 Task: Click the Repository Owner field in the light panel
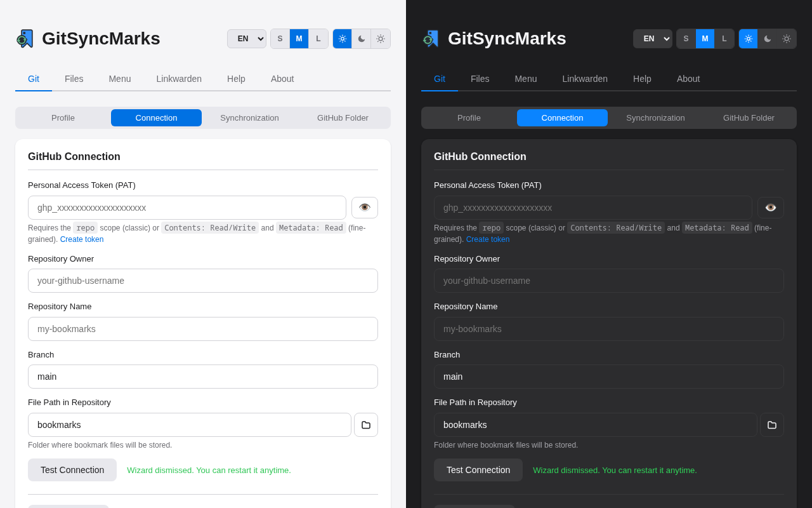pyautogui.click(x=203, y=281)
